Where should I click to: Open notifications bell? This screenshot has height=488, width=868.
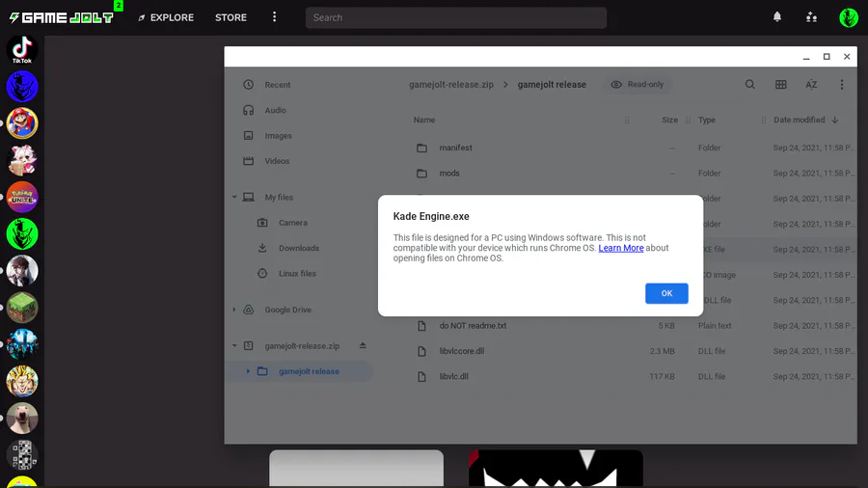(777, 17)
